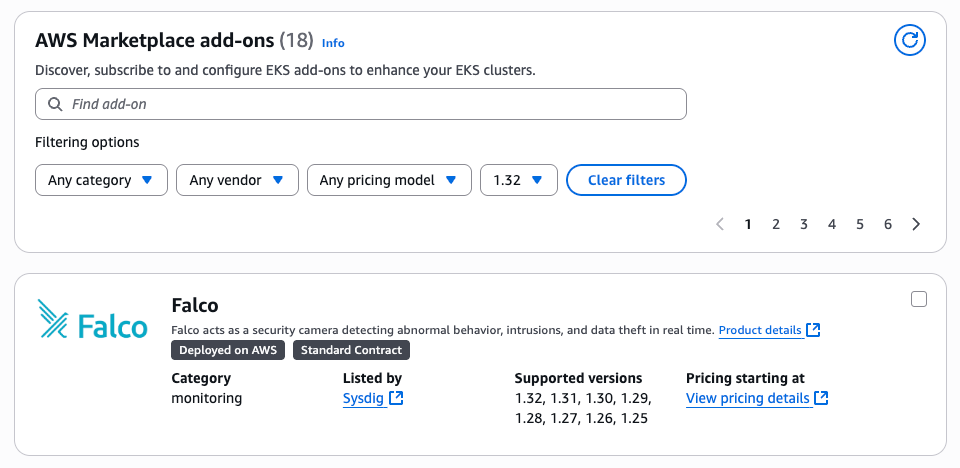Go to page 5
The width and height of the screenshot is (960, 468).
coord(860,224)
